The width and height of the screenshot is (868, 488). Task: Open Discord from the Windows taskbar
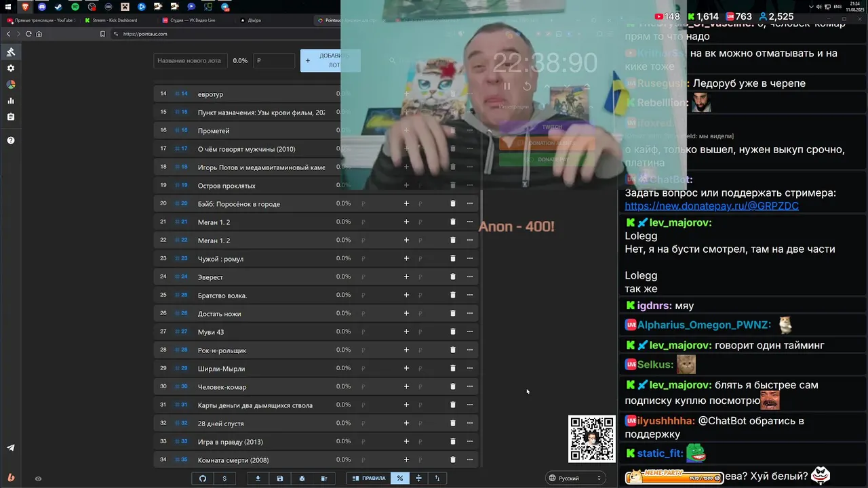click(x=42, y=7)
